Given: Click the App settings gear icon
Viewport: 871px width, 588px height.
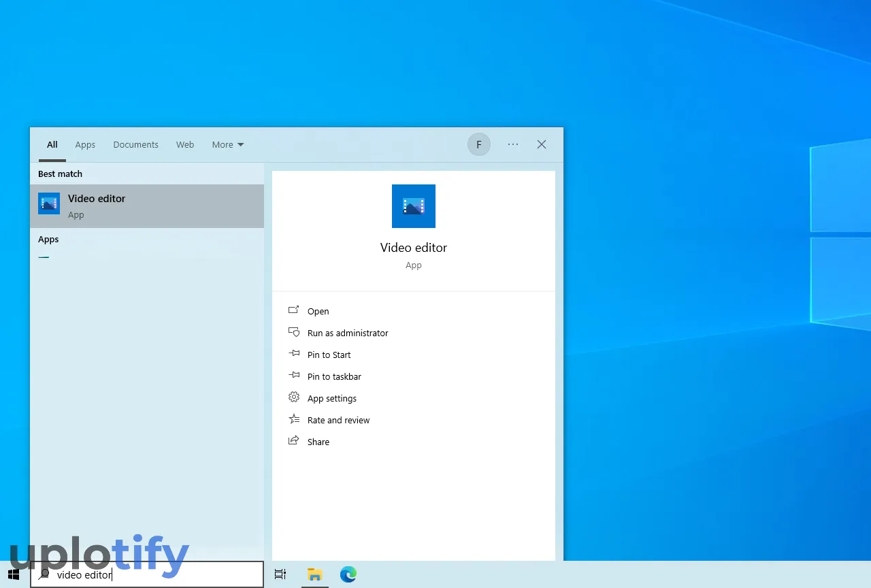Looking at the screenshot, I should point(294,397).
